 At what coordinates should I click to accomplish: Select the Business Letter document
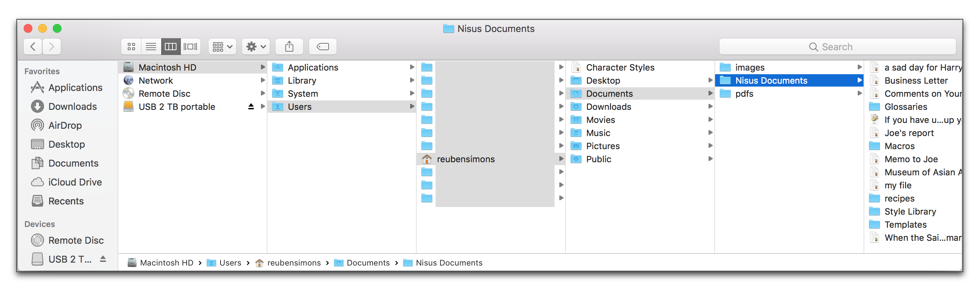point(916,81)
